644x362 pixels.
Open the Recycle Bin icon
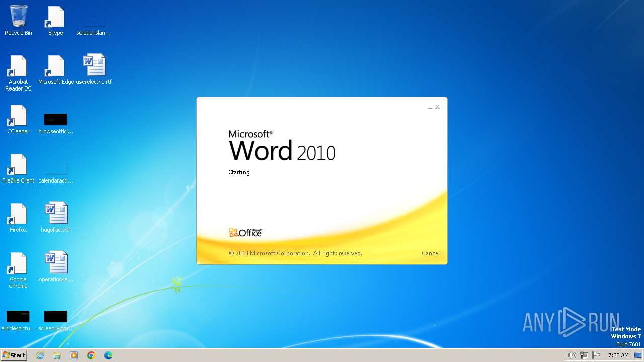tap(18, 20)
